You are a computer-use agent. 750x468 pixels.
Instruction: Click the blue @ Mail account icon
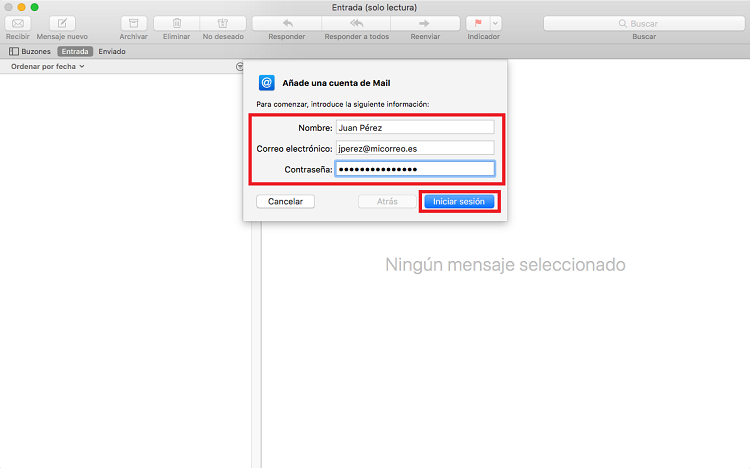click(266, 83)
